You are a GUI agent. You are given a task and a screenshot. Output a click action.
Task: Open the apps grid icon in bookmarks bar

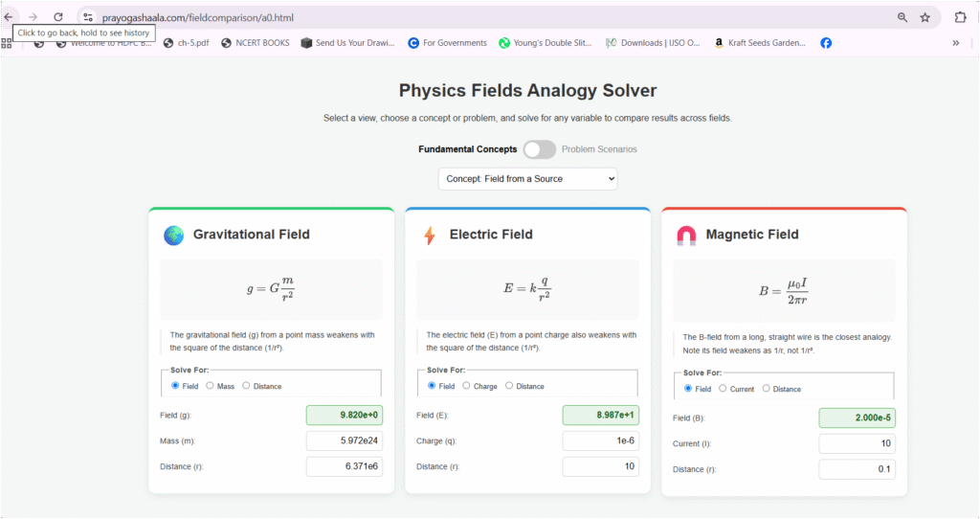[x=7, y=43]
